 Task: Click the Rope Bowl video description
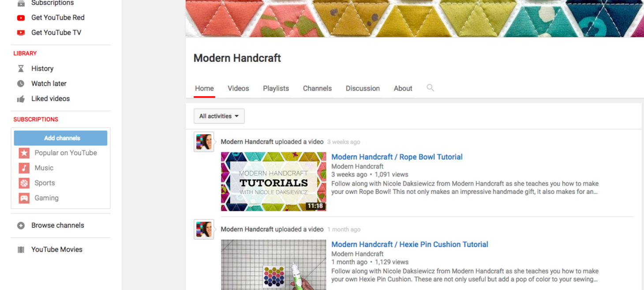point(465,188)
